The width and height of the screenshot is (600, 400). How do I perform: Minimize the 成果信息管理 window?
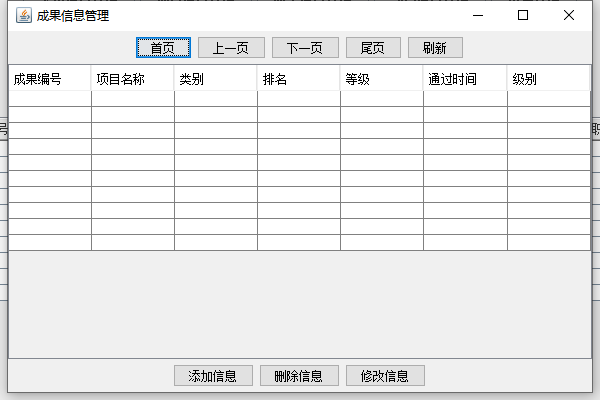tap(478, 15)
